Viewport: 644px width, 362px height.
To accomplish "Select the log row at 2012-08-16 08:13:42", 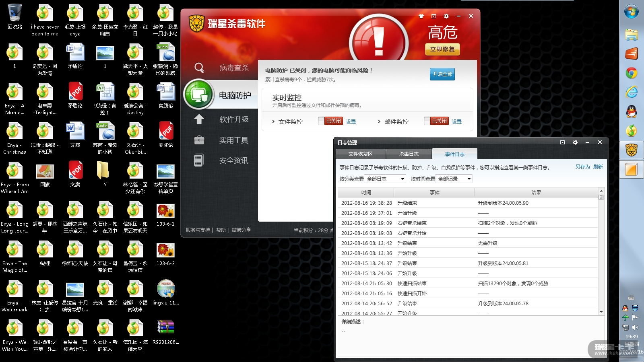I will point(468,243).
